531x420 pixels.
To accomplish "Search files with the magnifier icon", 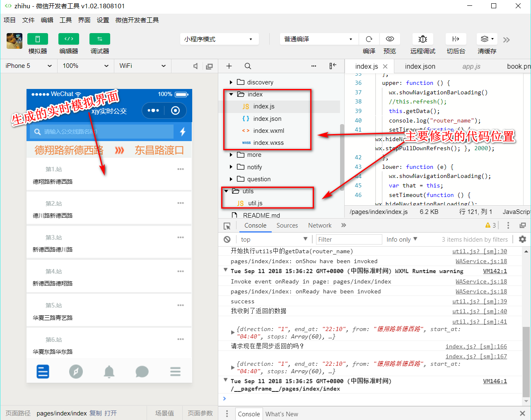I will (x=248, y=66).
